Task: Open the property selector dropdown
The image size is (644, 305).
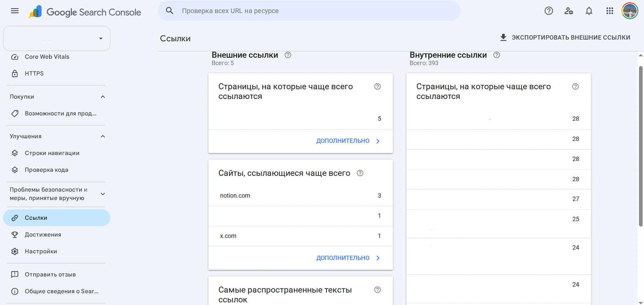Action: point(57,39)
